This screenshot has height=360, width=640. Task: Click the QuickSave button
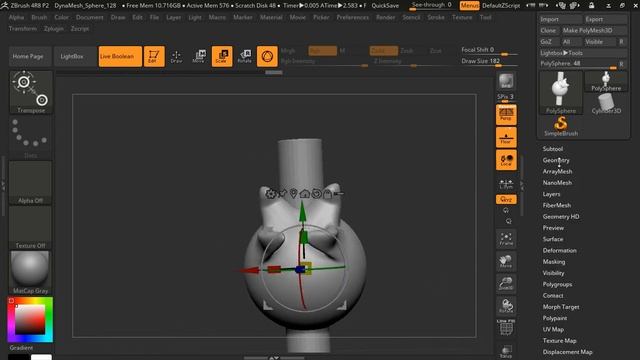pos(385,6)
